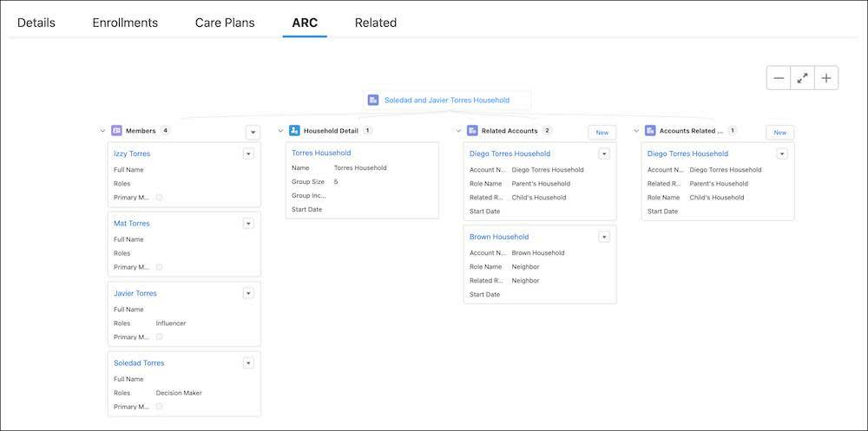Toggle Primary Member checkbox for Izzy Torres

click(159, 197)
